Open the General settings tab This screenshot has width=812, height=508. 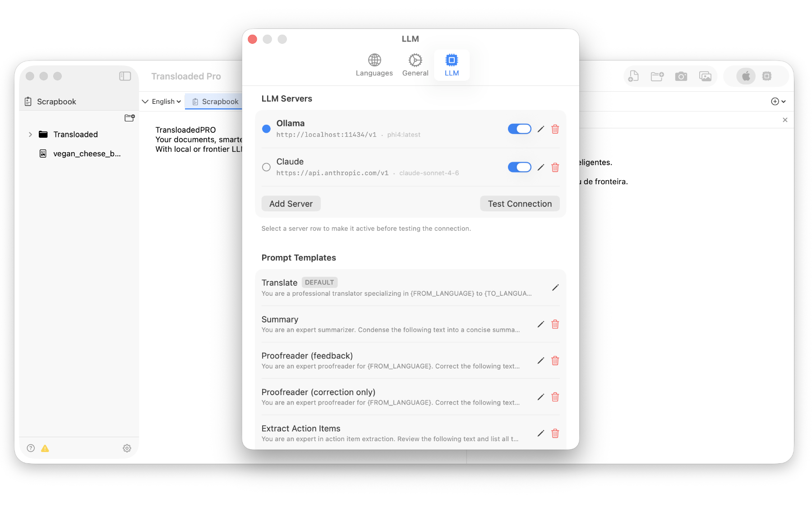pyautogui.click(x=415, y=65)
